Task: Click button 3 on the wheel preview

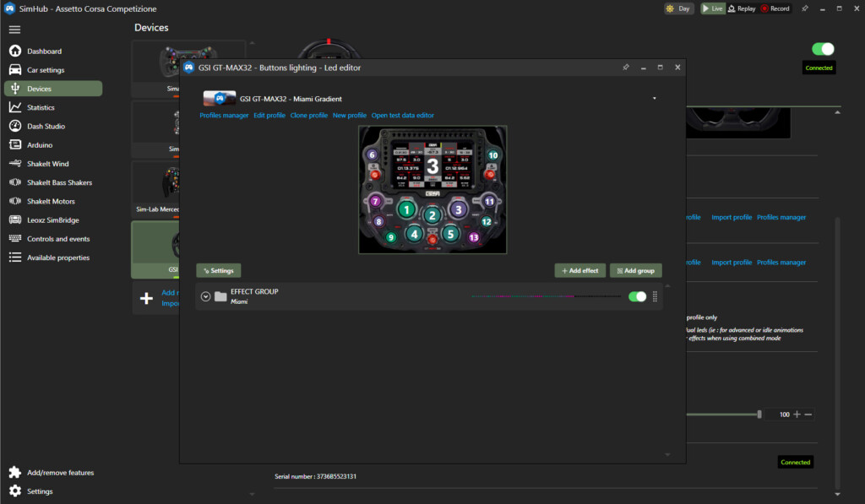Action: pyautogui.click(x=459, y=209)
